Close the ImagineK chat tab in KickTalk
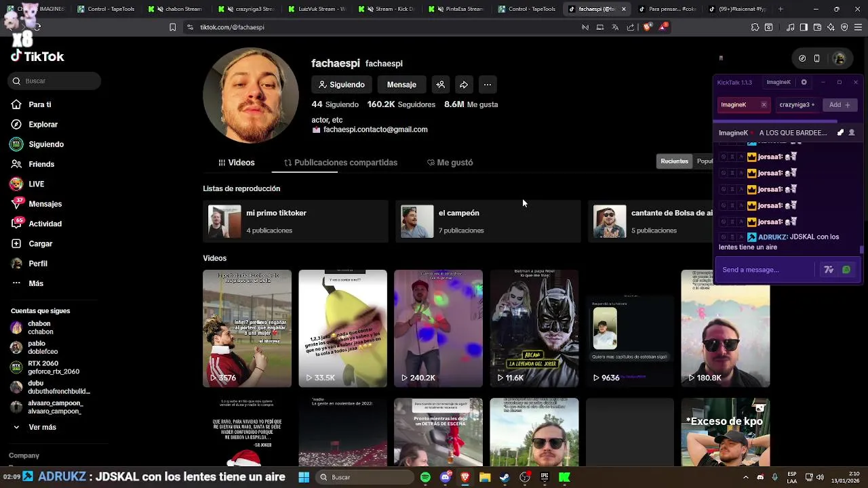The width and height of the screenshot is (868, 488). (x=764, y=105)
